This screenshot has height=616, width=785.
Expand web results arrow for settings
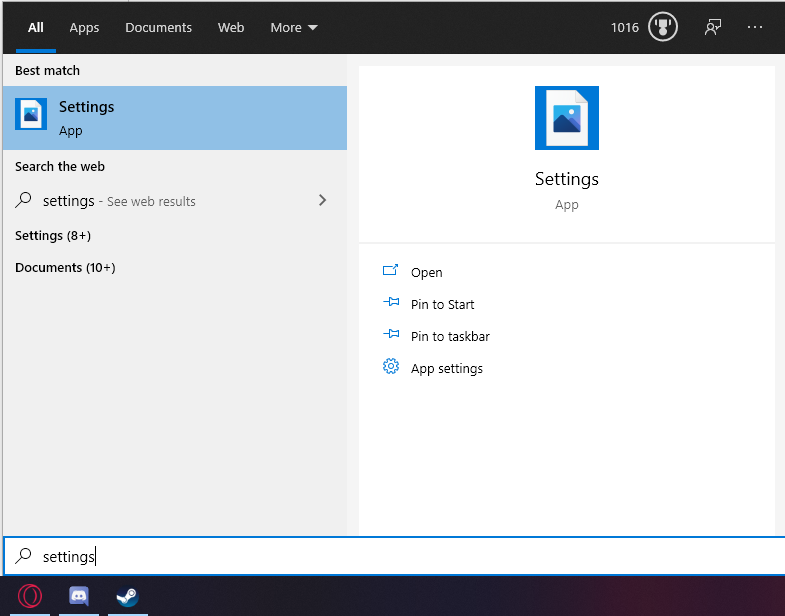click(322, 200)
